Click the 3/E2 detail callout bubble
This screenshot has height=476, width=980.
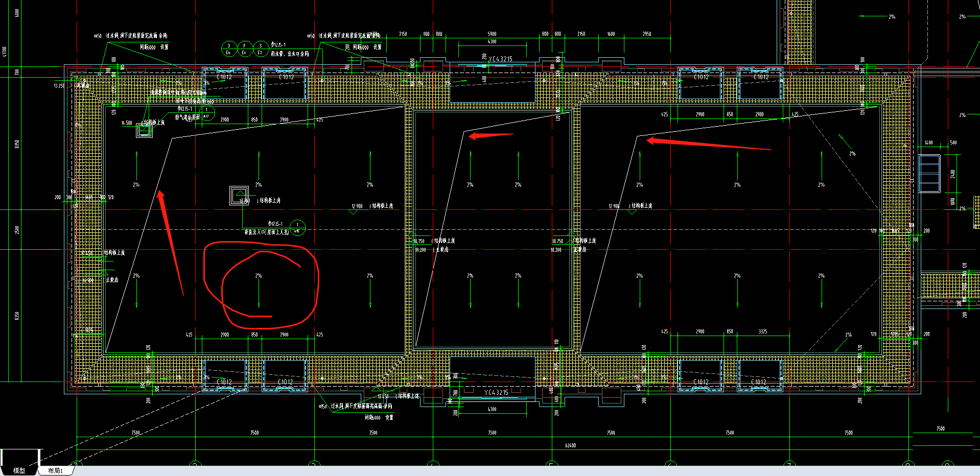[261, 49]
